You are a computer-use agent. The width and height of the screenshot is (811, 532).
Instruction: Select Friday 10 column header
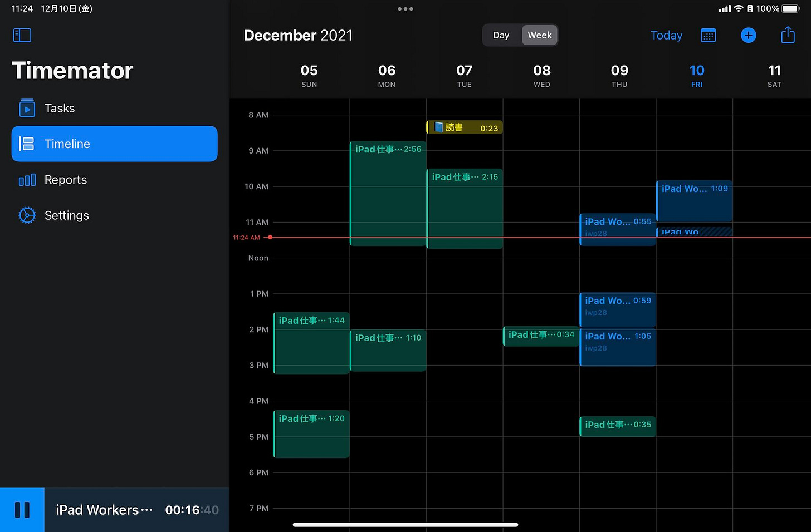[697, 76]
